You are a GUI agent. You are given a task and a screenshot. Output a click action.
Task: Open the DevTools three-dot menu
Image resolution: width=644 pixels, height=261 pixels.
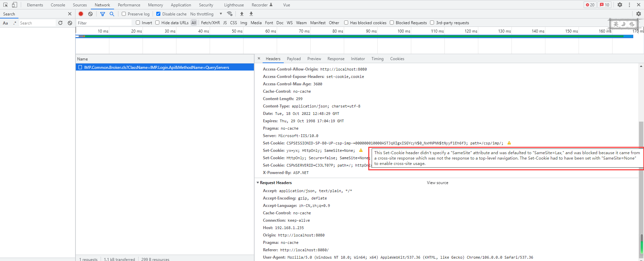tap(629, 5)
